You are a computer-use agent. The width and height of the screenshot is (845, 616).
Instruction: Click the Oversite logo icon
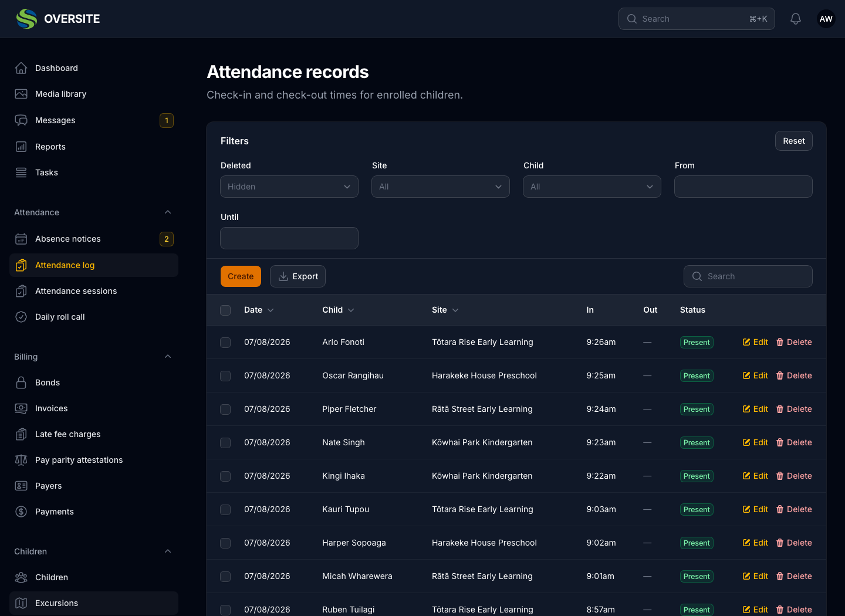(x=26, y=19)
